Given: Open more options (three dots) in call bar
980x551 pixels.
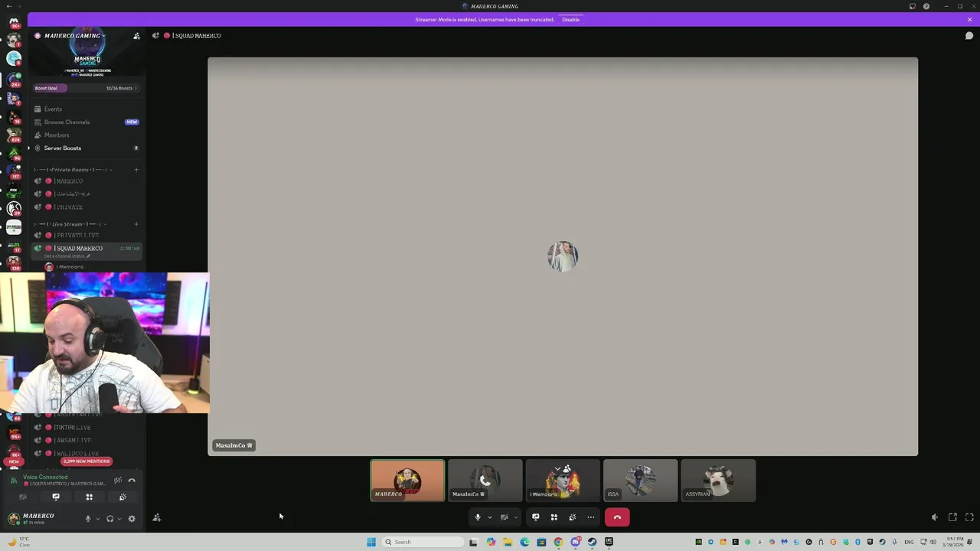Looking at the screenshot, I should (591, 517).
